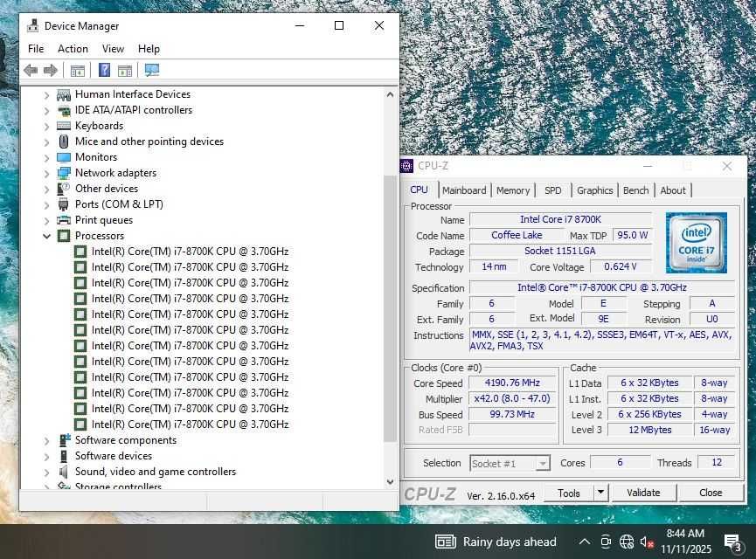This screenshot has width=756, height=559.
Task: Open the Help menu in Device Manager
Action: click(x=149, y=49)
